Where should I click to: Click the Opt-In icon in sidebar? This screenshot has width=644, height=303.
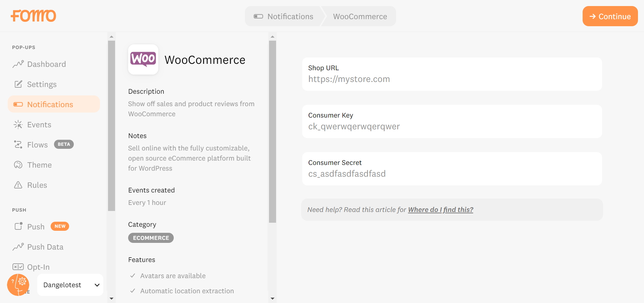coord(18,267)
